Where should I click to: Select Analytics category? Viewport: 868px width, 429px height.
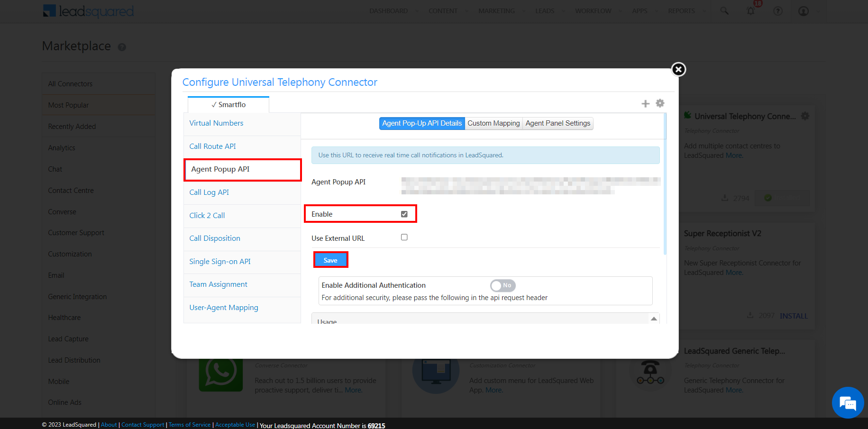(99, 148)
